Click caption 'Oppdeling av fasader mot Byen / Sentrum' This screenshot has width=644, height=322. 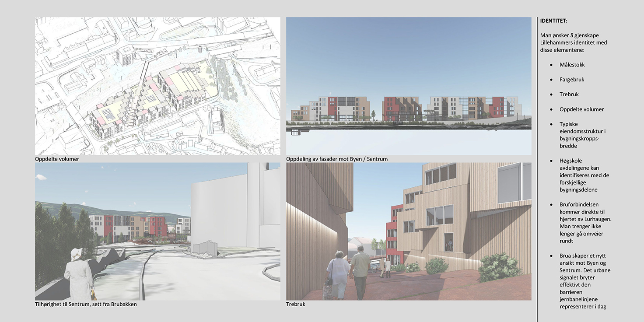(337, 159)
